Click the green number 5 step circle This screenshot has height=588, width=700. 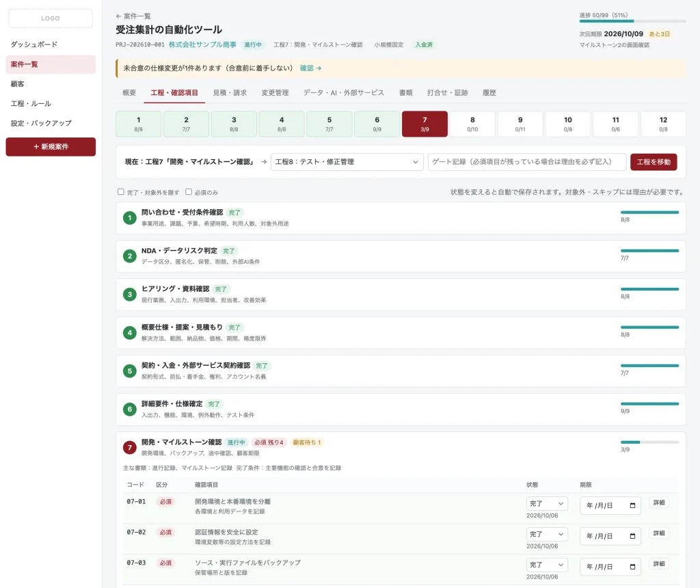(x=129, y=371)
